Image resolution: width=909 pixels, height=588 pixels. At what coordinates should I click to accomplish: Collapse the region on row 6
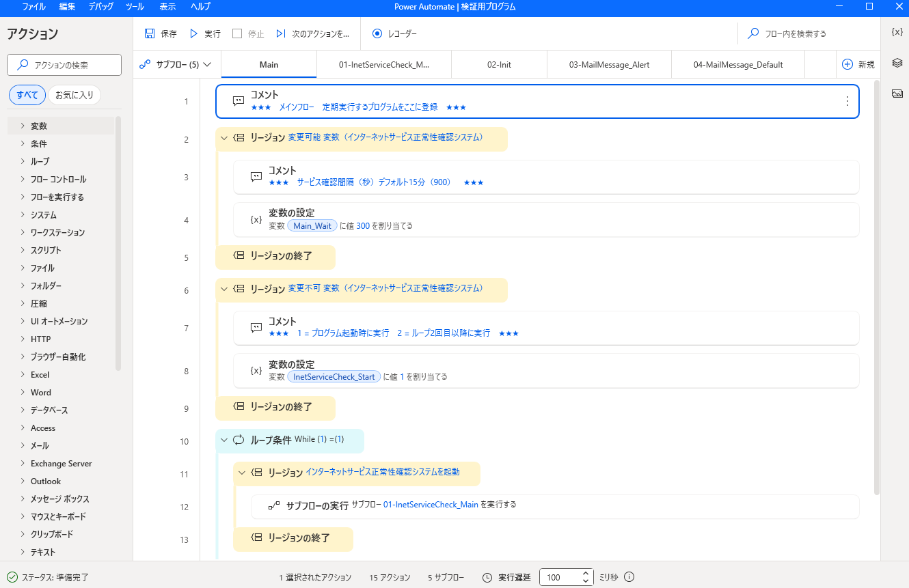point(223,289)
